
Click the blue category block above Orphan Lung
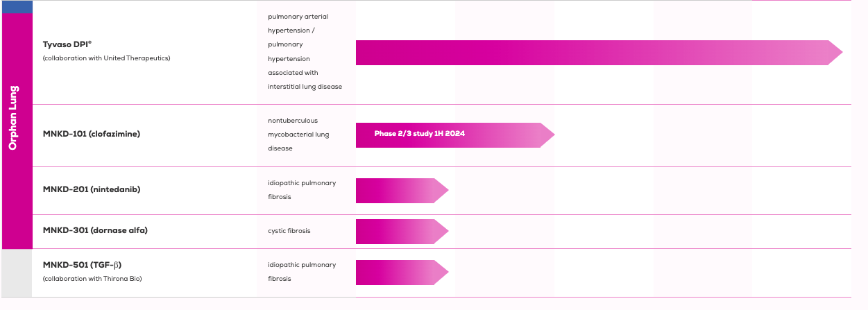pyautogui.click(x=17, y=6)
